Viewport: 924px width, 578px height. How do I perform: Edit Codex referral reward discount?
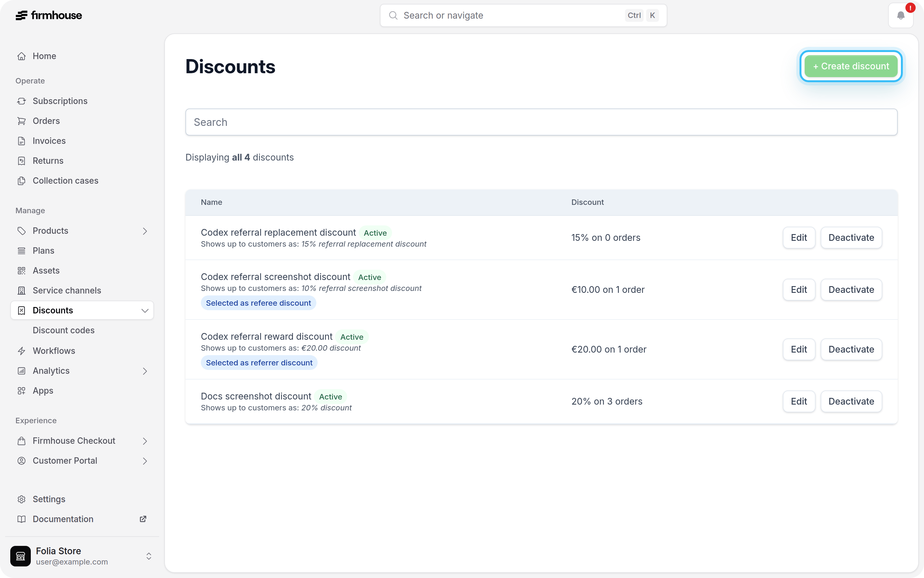pos(799,349)
